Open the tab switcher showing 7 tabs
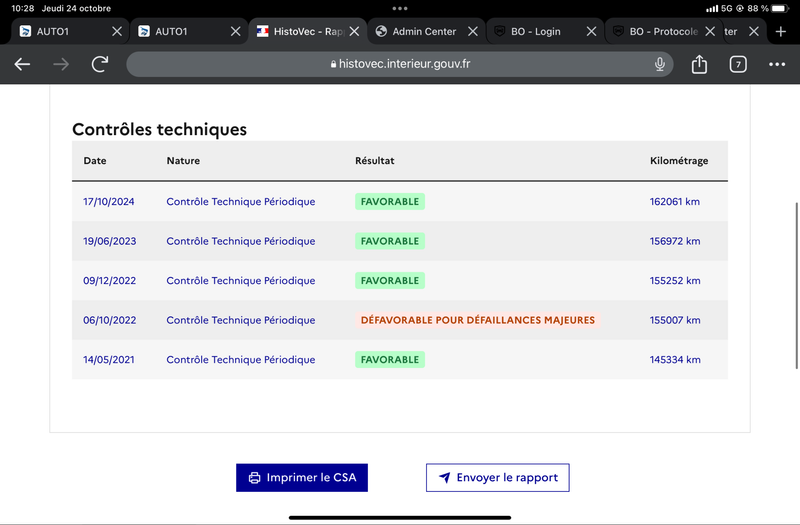Viewport: 800px width, 525px height. click(x=738, y=64)
